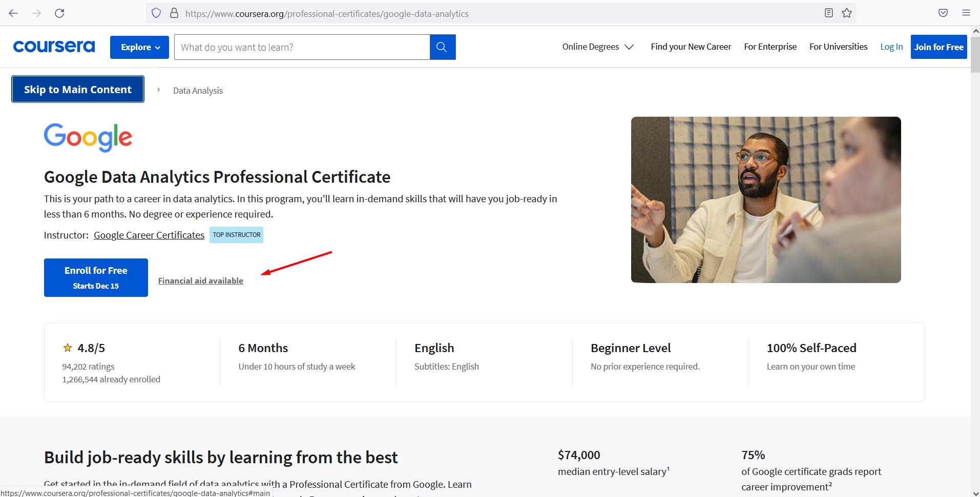Viewport: 980px width, 497px height.
Task: Click the Coursera logo
Action: [53, 47]
